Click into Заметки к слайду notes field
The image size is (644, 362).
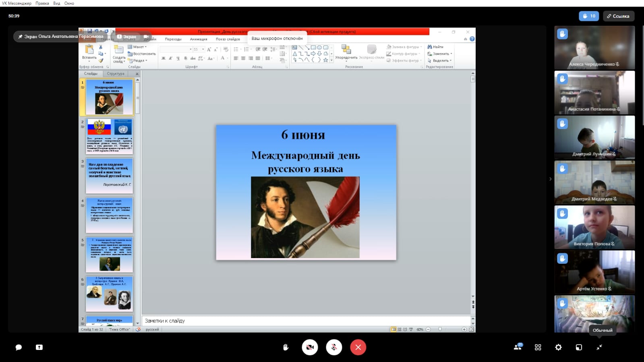pos(306,321)
